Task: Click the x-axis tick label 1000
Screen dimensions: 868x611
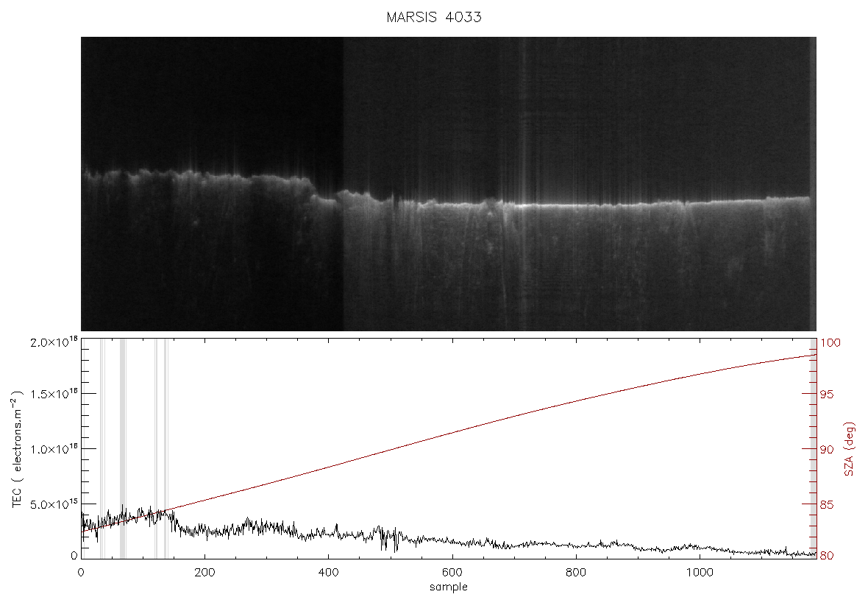Action: click(x=700, y=573)
